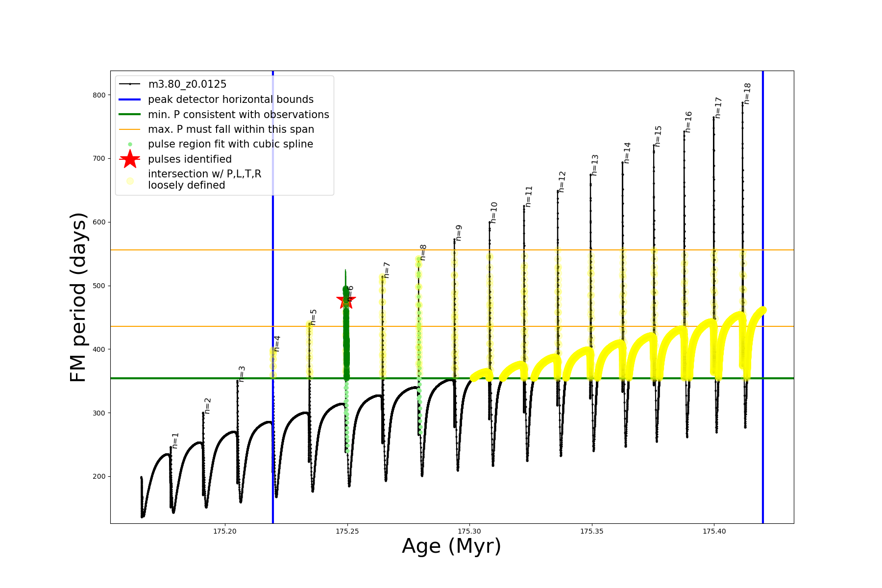Click the red star on the n=6 pulse
The image size is (882, 588).
tap(346, 300)
